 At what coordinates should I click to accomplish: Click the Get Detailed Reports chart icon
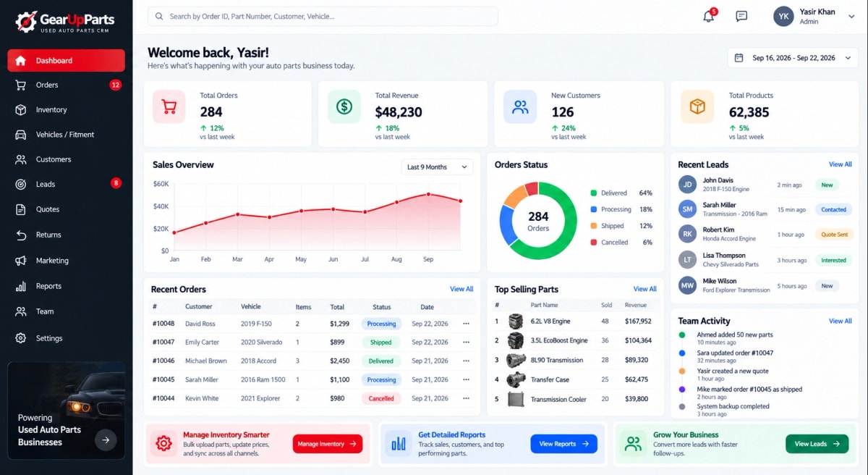(x=399, y=444)
